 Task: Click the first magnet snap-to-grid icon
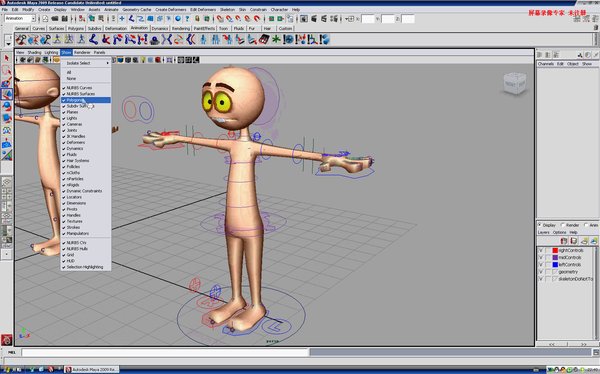click(220, 18)
